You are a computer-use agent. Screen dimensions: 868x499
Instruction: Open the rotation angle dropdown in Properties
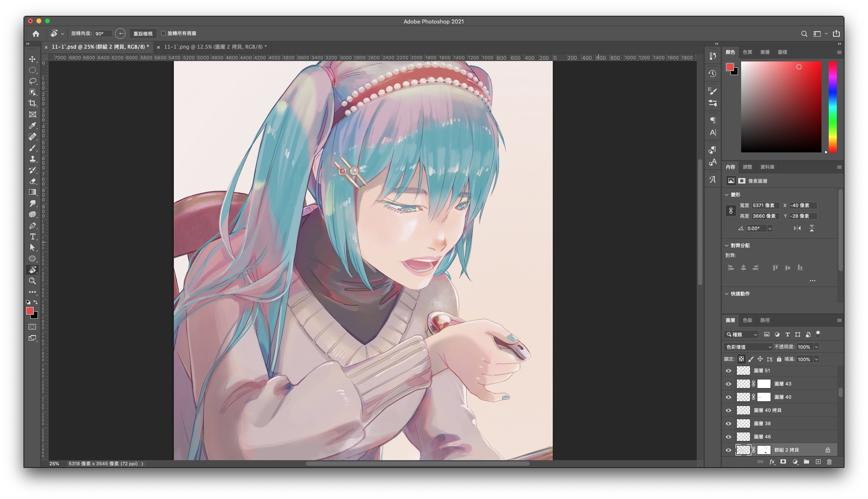click(x=770, y=228)
